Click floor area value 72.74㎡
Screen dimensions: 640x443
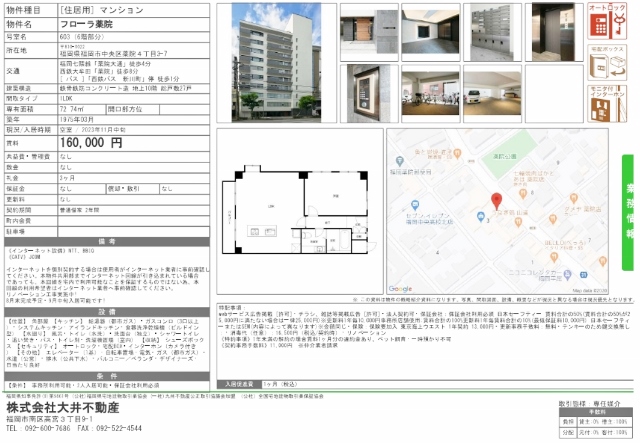pyautogui.click(x=72, y=109)
